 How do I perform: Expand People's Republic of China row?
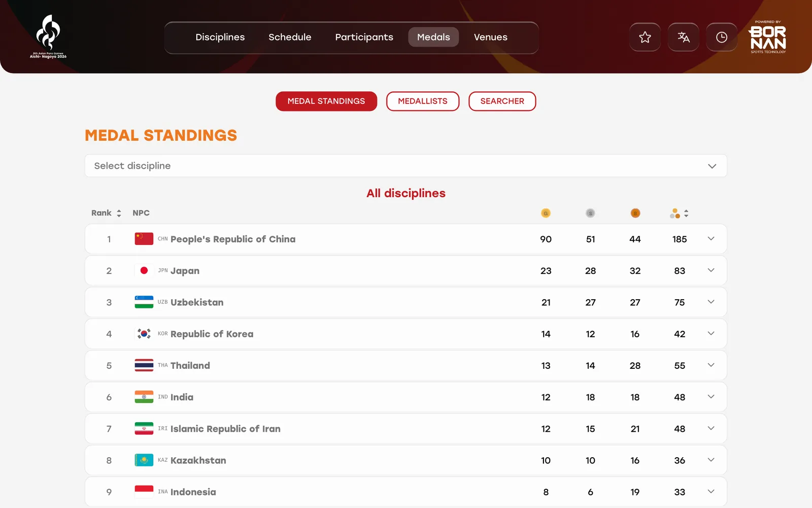[711, 239]
